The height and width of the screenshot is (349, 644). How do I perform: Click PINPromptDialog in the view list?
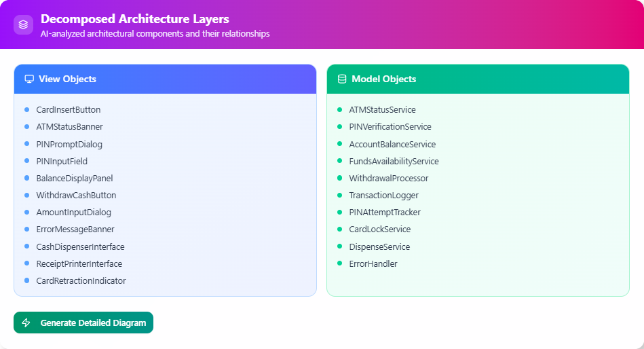(x=69, y=144)
